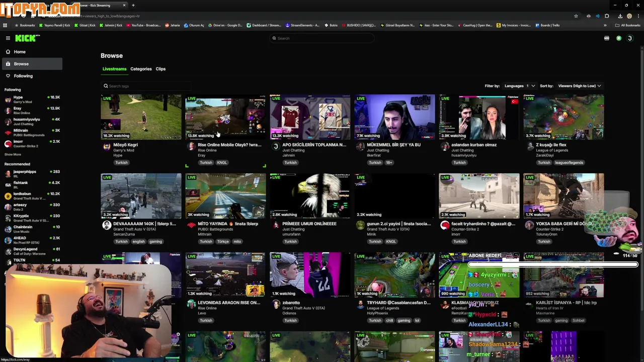Open the PRİMEEE UMUR ONLİNEEEE eagle thumbnail
Image resolution: width=644 pixels, height=362 pixels.
[310, 196]
